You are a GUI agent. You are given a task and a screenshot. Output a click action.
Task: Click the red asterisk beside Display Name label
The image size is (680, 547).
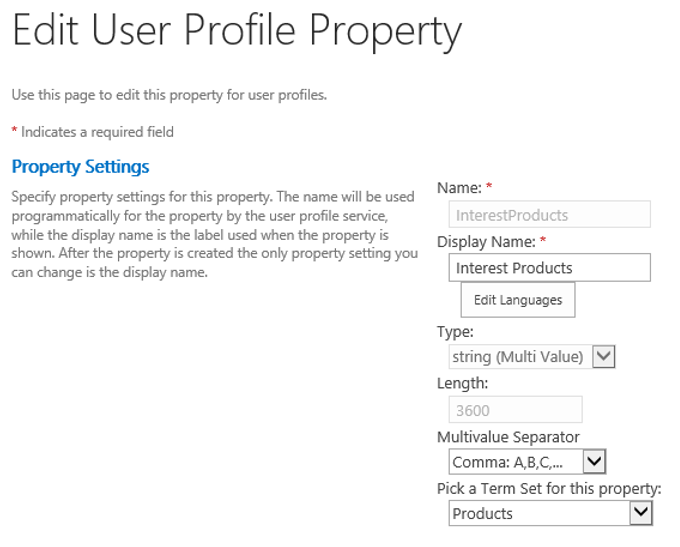pyautogui.click(x=543, y=241)
